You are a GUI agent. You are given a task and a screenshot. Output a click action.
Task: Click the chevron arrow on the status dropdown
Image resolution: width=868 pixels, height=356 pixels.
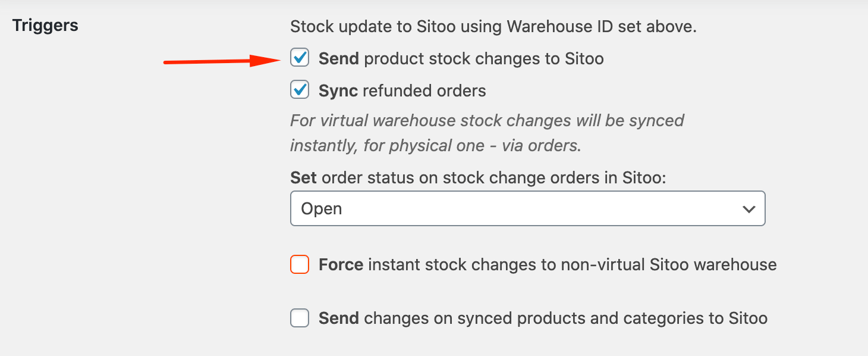[749, 209]
